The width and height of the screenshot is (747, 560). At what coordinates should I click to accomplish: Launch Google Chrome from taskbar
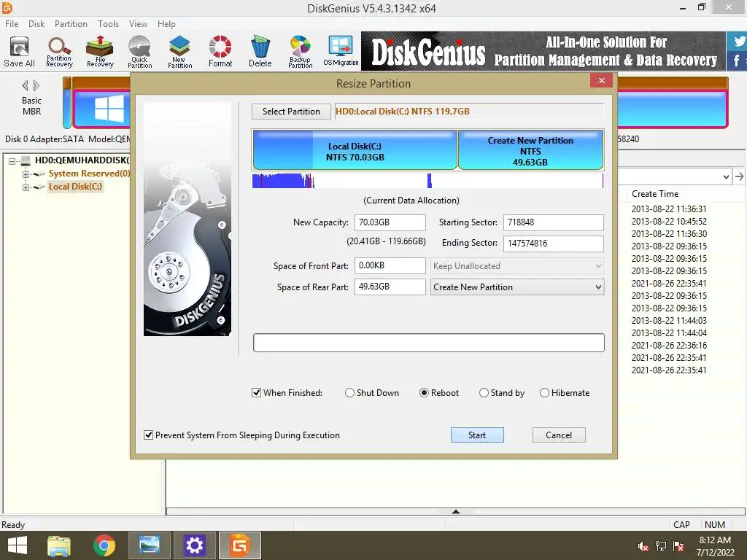point(104,545)
